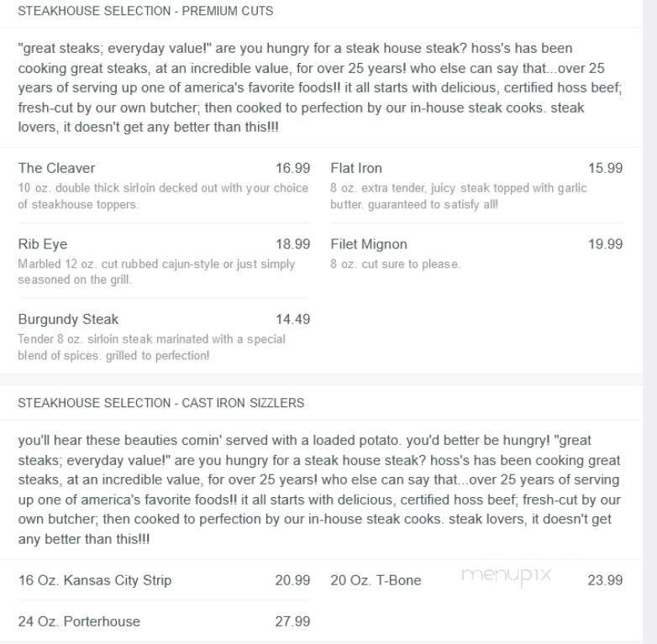Choose the 20 Oz. T-Bone item
Screen dimensions: 657x644
point(376,580)
